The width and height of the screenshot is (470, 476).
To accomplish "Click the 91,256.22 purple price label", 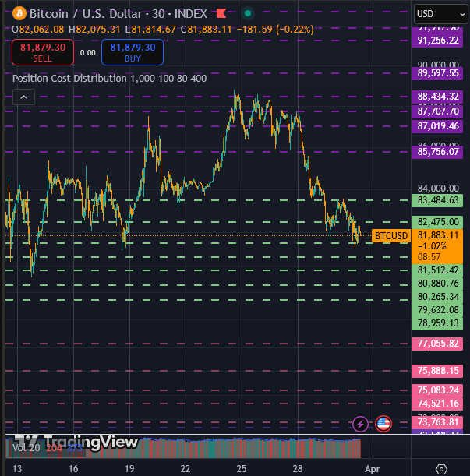I will click(x=437, y=41).
